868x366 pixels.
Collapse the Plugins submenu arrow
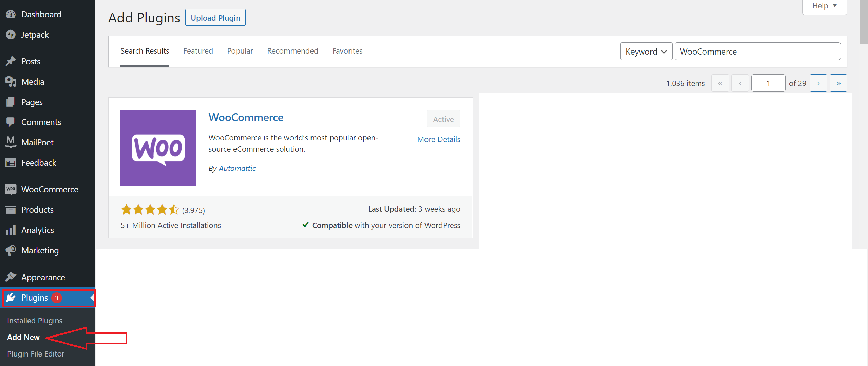[92, 298]
